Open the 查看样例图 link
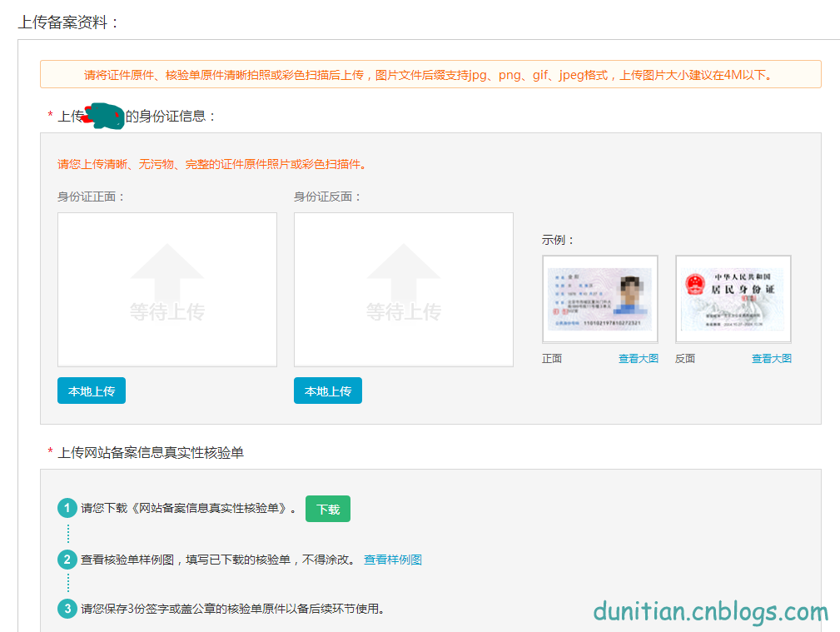The width and height of the screenshot is (840, 632). [393, 560]
